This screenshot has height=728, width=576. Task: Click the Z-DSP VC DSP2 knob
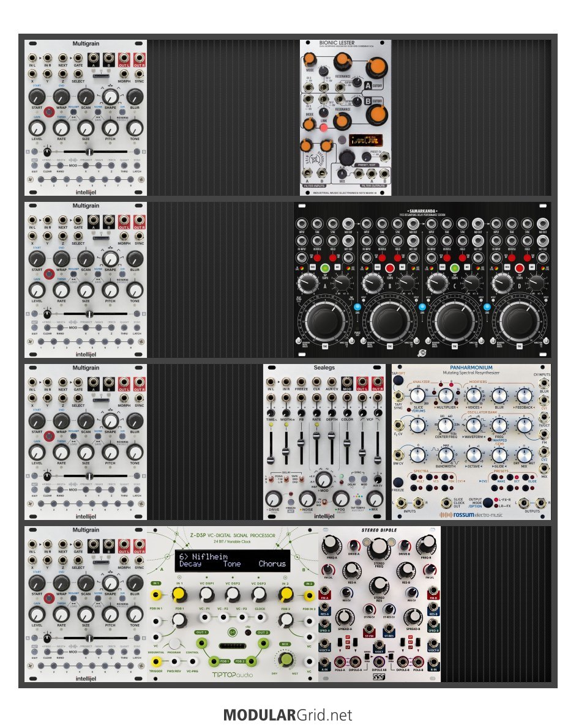(232, 594)
